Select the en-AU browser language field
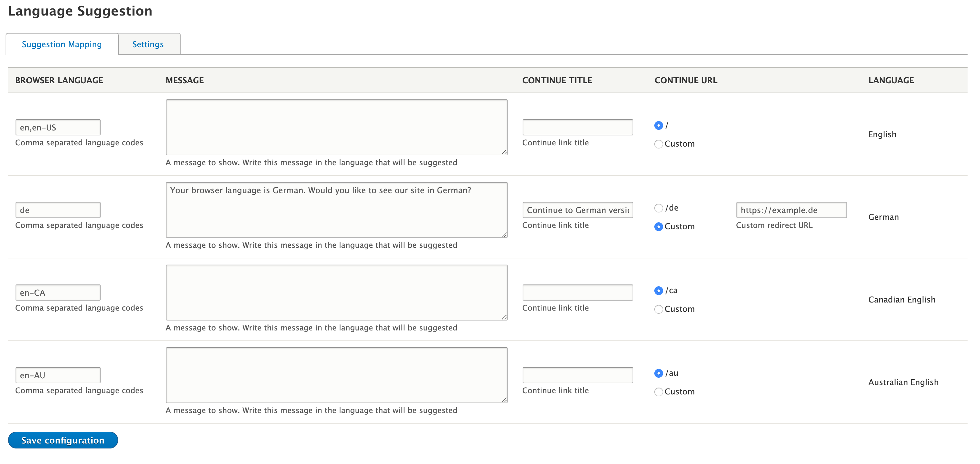Screen dimensions: 980x464 tap(57, 375)
